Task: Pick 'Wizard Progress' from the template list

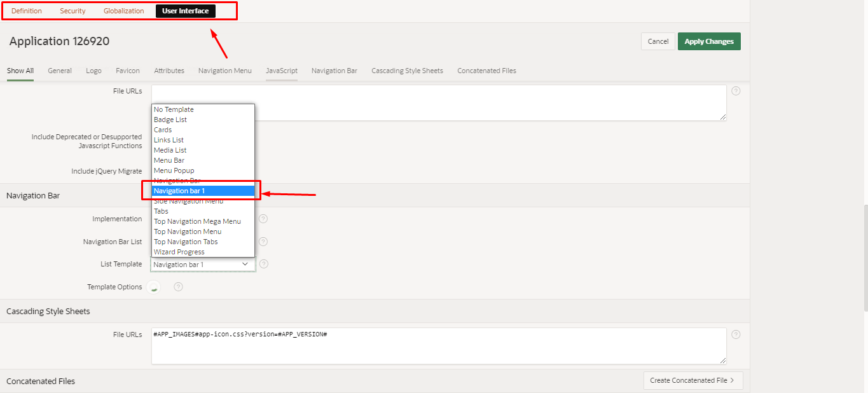Action: [x=179, y=252]
